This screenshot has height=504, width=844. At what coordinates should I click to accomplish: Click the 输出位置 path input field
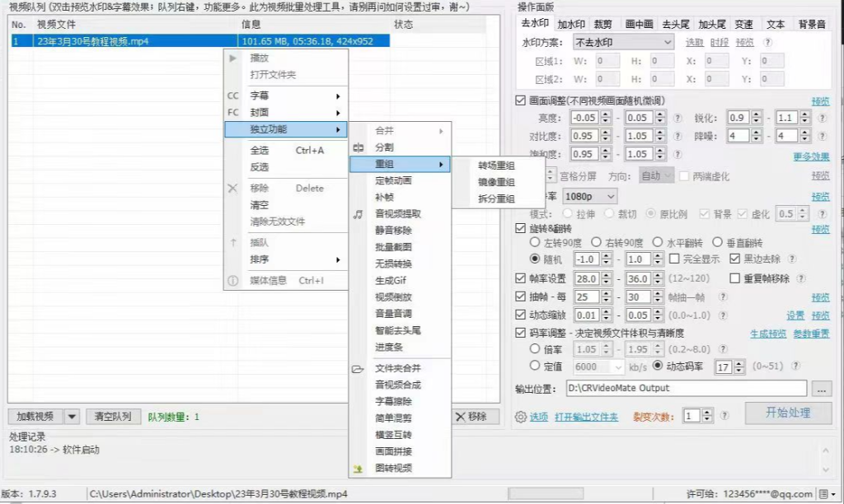(687, 389)
